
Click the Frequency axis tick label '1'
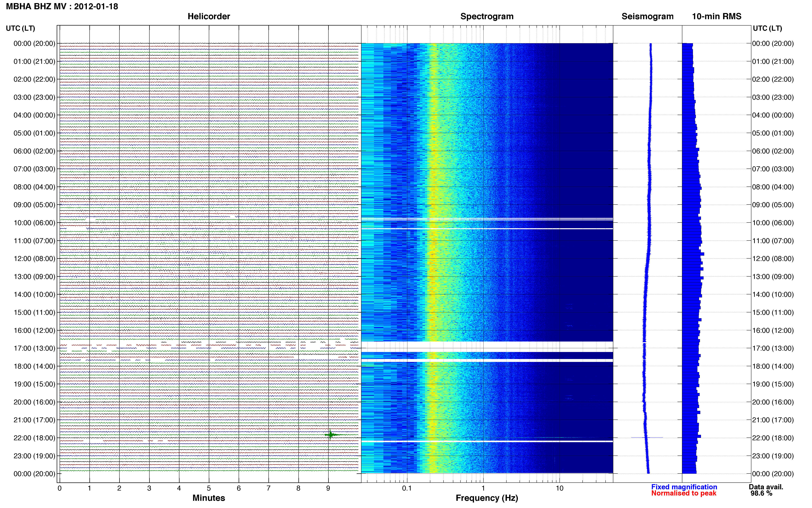click(483, 488)
